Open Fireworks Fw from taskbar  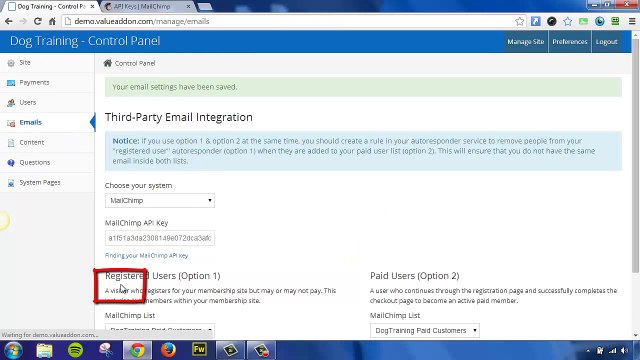tap(199, 350)
